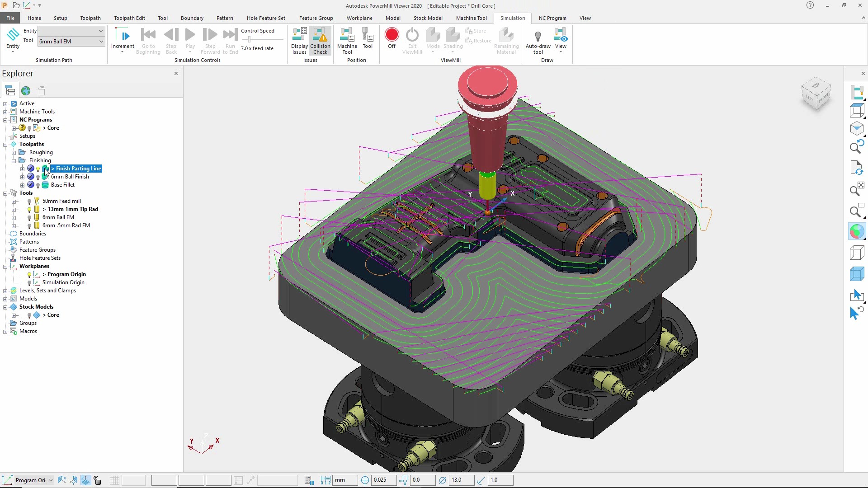The height and width of the screenshot is (488, 868).
Task: Toggle the 6mm Ball Finish lightbulb
Action: point(38,177)
